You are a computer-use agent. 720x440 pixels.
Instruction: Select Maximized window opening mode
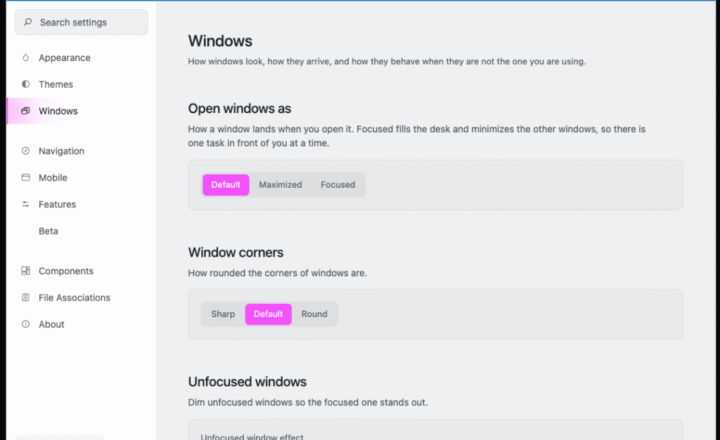(281, 185)
